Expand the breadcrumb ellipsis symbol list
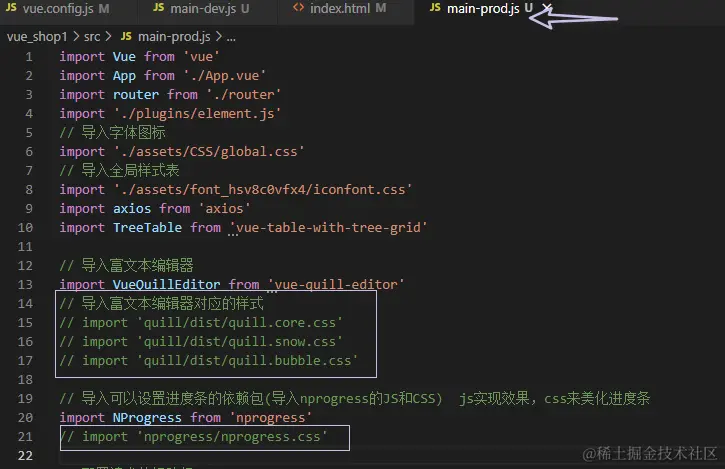This screenshot has height=469, width=725. [231, 38]
